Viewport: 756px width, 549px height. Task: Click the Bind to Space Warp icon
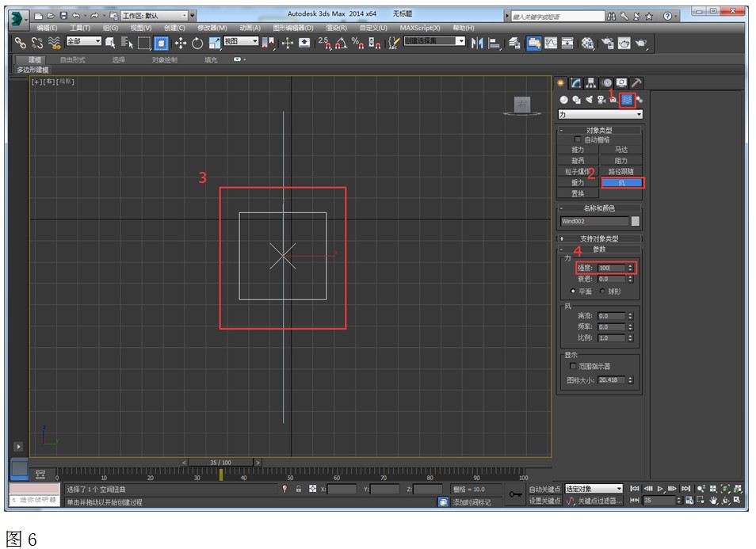click(54, 43)
